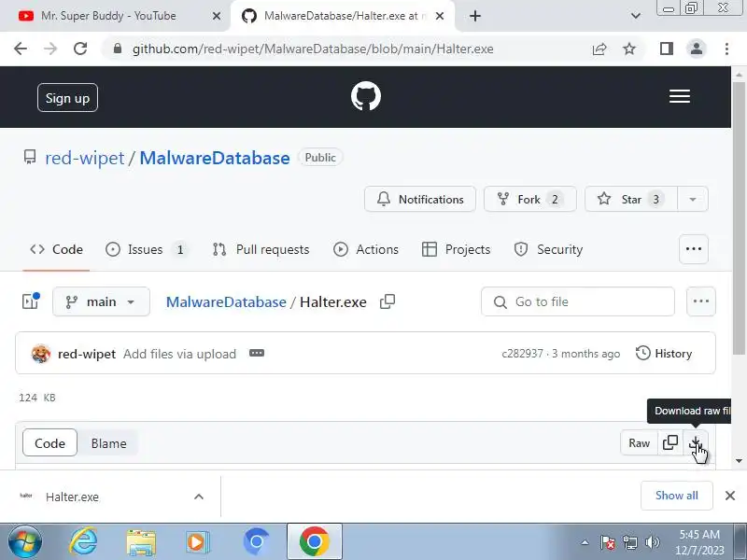The height and width of the screenshot is (560, 747).
Task: Expand the Star lists dropdown arrow
Action: point(693,199)
